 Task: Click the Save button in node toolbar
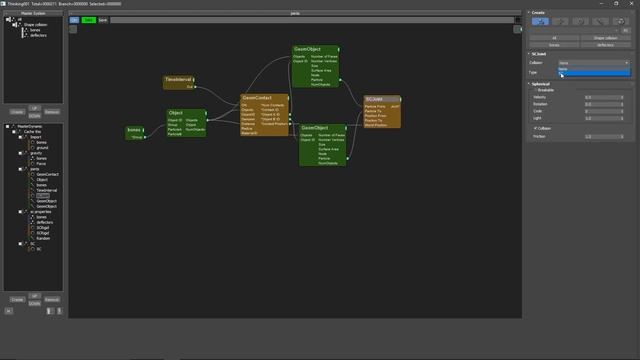103,20
